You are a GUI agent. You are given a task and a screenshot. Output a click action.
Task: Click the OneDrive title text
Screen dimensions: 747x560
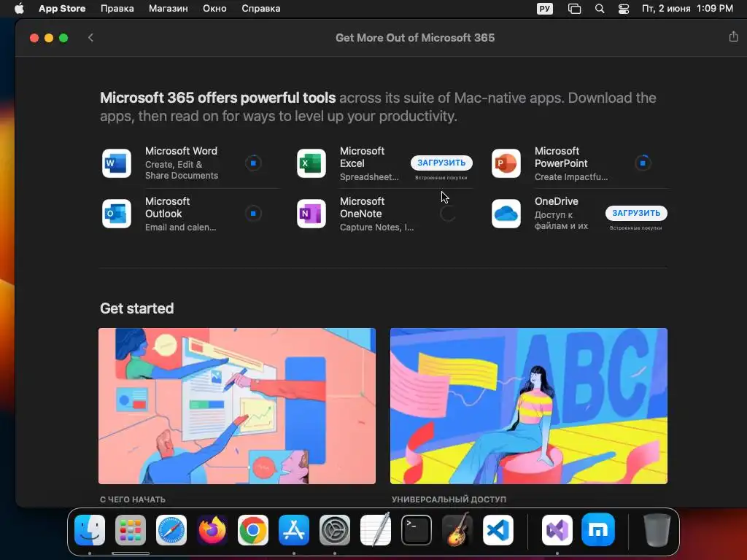pyautogui.click(x=557, y=201)
